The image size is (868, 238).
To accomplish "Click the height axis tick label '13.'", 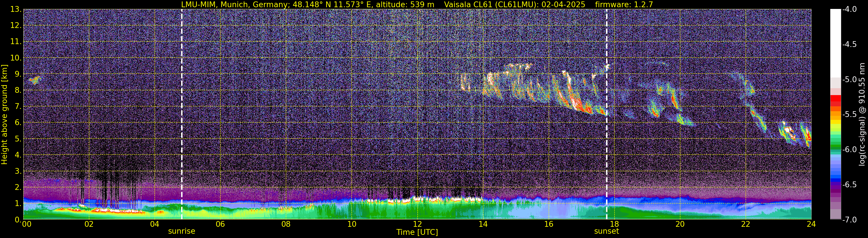I will pyautogui.click(x=16, y=9).
